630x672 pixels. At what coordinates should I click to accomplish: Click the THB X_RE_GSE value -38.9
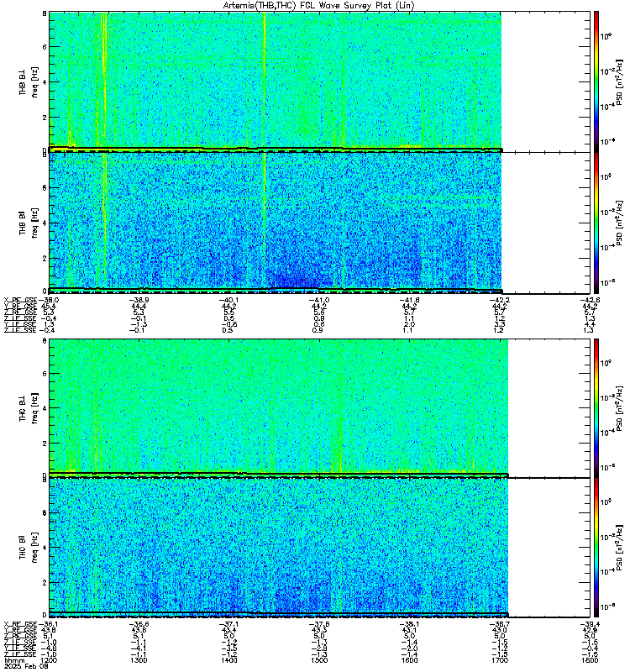139,300
